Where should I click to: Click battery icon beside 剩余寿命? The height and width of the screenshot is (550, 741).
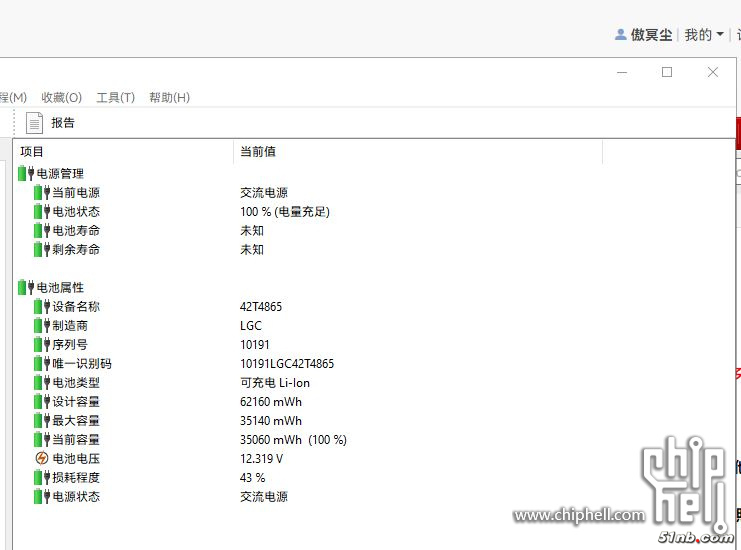42,249
